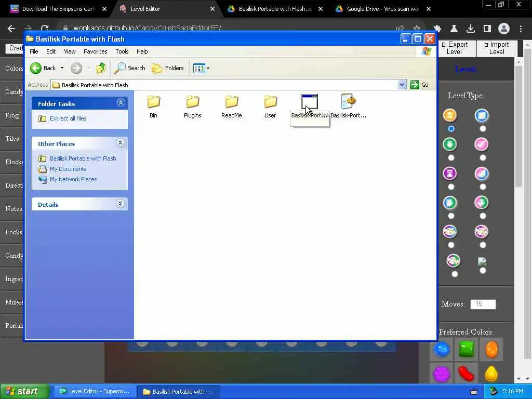Expand the Details panel
This screenshot has width=532, height=399.
point(120,204)
